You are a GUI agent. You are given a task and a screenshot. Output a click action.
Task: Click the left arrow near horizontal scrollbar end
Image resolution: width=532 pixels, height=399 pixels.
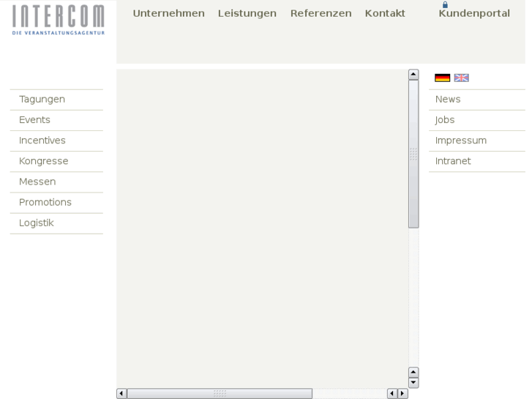pyautogui.click(x=392, y=394)
